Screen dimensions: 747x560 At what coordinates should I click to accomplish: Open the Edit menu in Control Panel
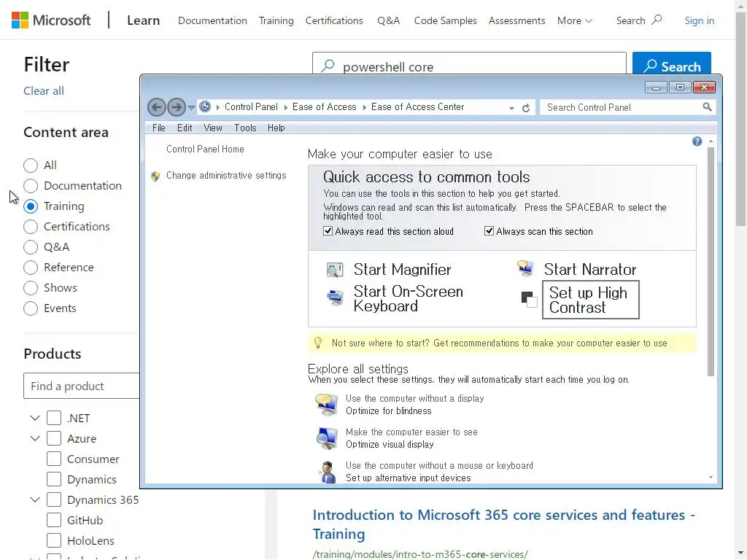[185, 128]
